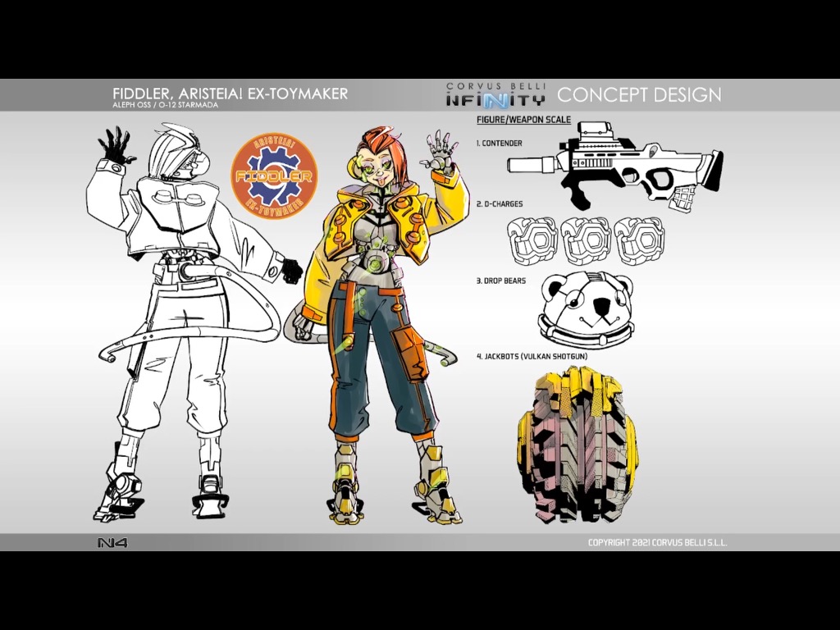This screenshot has width=840, height=630.
Task: Click the N4 logo in footer
Action: (113, 543)
